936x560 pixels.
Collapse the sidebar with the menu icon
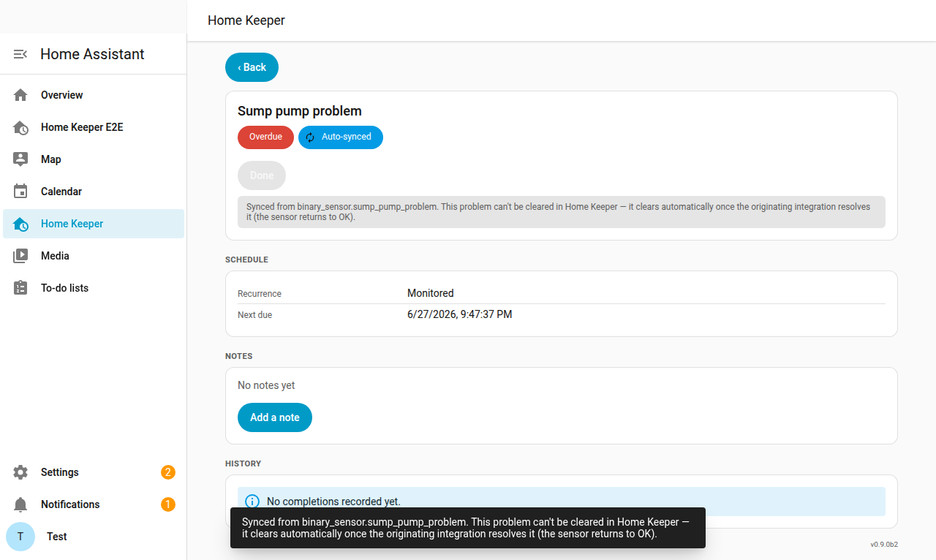[20, 54]
